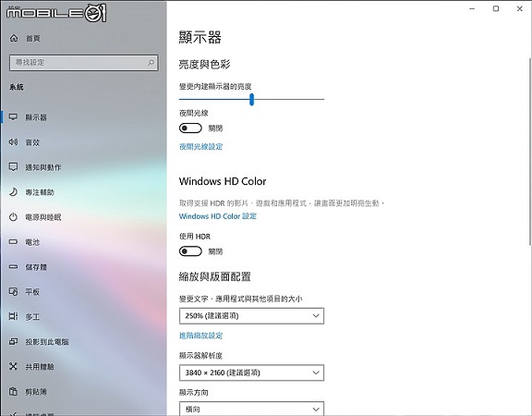Image resolution: width=532 pixels, height=416 pixels.
Task: Open the display orientation (橫向) dropdown
Action: [251, 409]
